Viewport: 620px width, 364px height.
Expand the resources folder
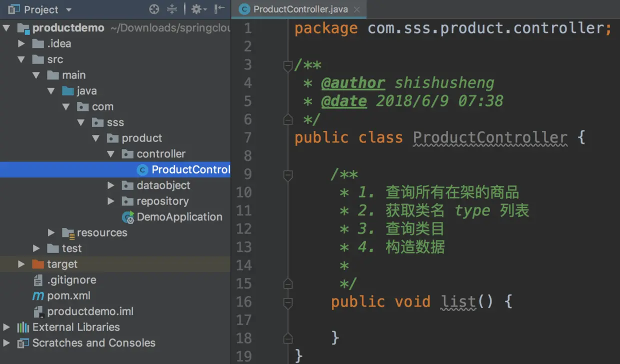tap(51, 232)
